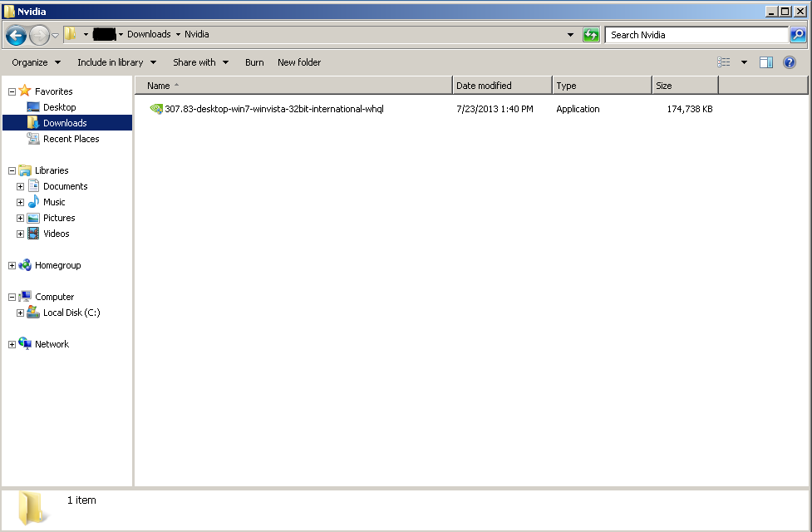Open dropdown arrow before Downloads breadcrumb
812x532 pixels.
click(121, 34)
